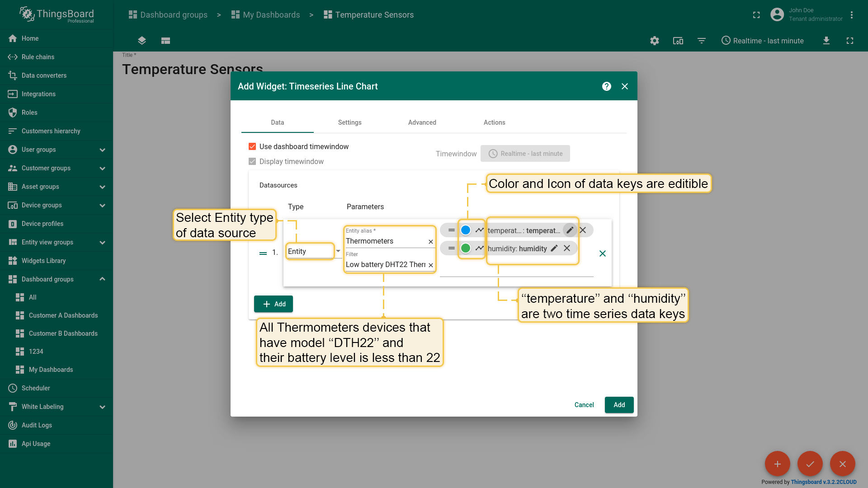Expand User groups menu
Image resolution: width=868 pixels, height=488 pixels.
pyautogui.click(x=57, y=150)
